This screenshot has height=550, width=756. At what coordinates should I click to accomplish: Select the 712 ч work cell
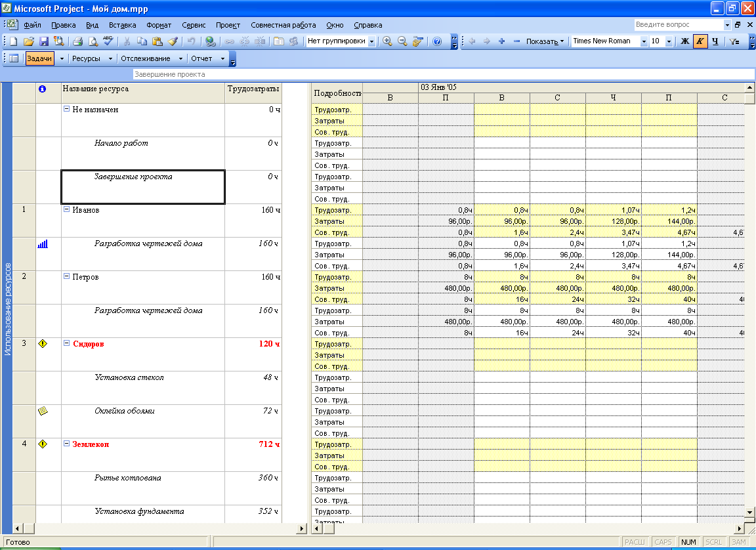click(x=253, y=455)
